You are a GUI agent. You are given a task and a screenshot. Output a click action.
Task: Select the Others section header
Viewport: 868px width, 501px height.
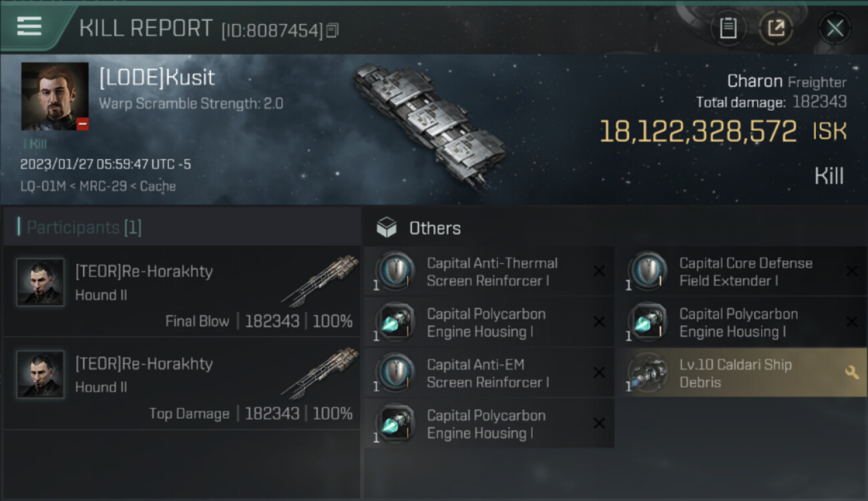(434, 228)
